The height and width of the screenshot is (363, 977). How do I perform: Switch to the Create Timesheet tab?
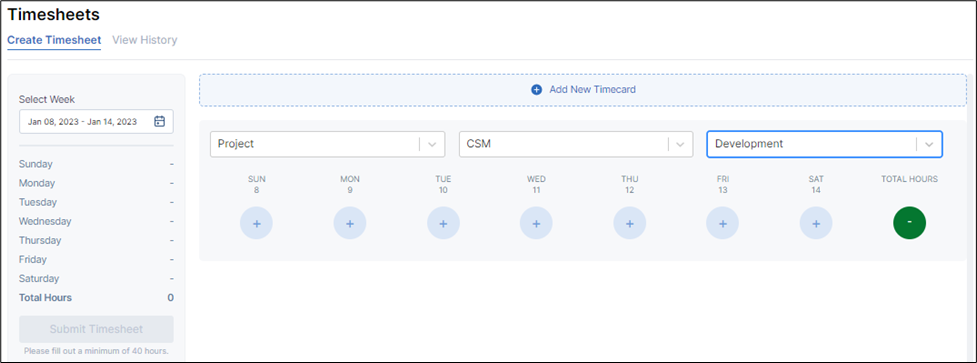pyautogui.click(x=54, y=40)
